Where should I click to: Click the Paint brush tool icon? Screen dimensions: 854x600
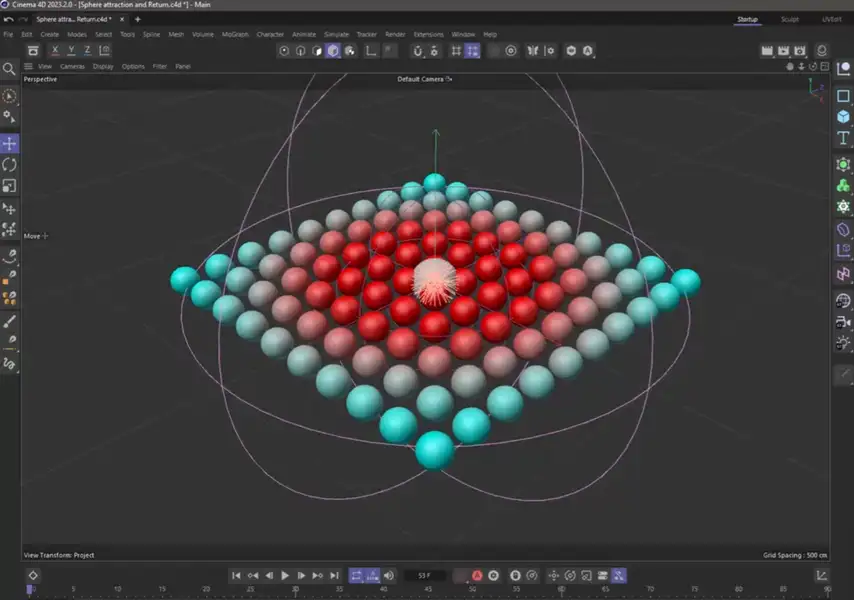pos(9,322)
